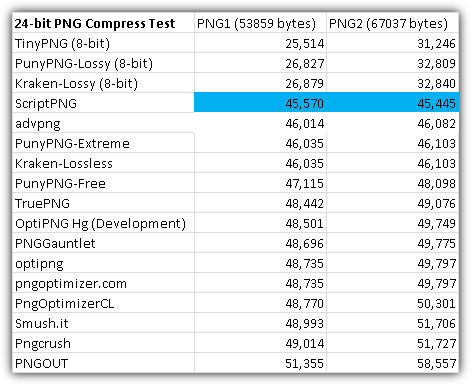Viewport: 471px width, 384px height.
Task: Select the pngoptimizer.com cell
Action: (x=103, y=283)
